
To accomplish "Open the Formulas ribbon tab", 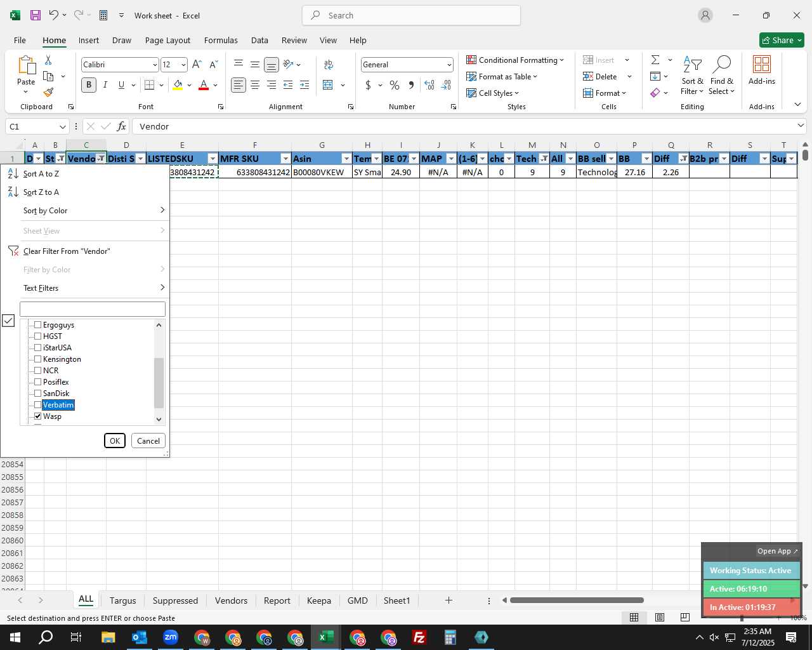I will tap(221, 40).
